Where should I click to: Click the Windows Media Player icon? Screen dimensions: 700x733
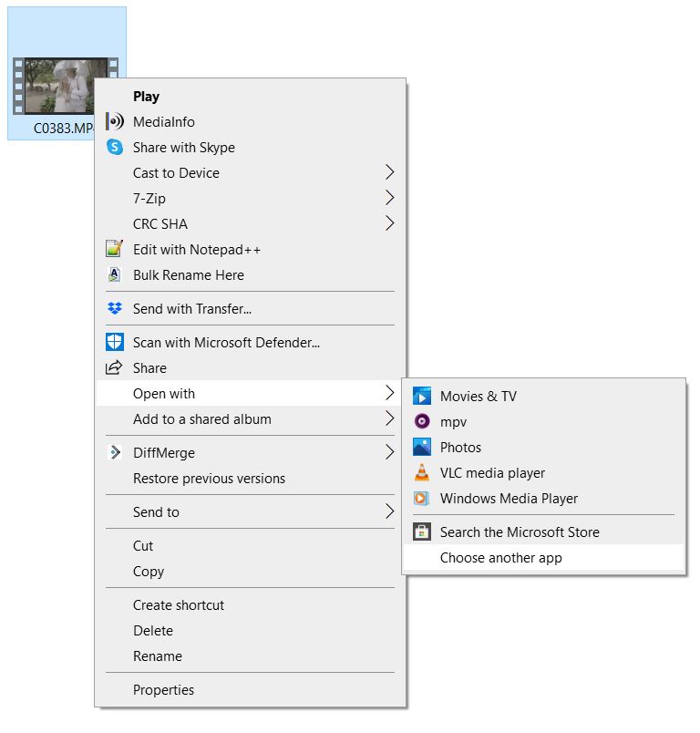421,499
